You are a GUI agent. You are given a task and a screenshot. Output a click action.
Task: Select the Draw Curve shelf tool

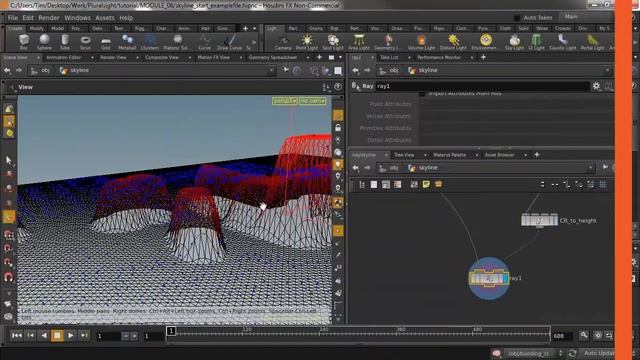229,42
